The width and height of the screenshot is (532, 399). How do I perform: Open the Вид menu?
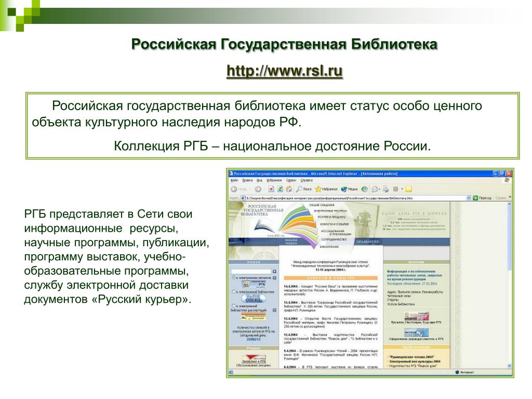[260, 180]
